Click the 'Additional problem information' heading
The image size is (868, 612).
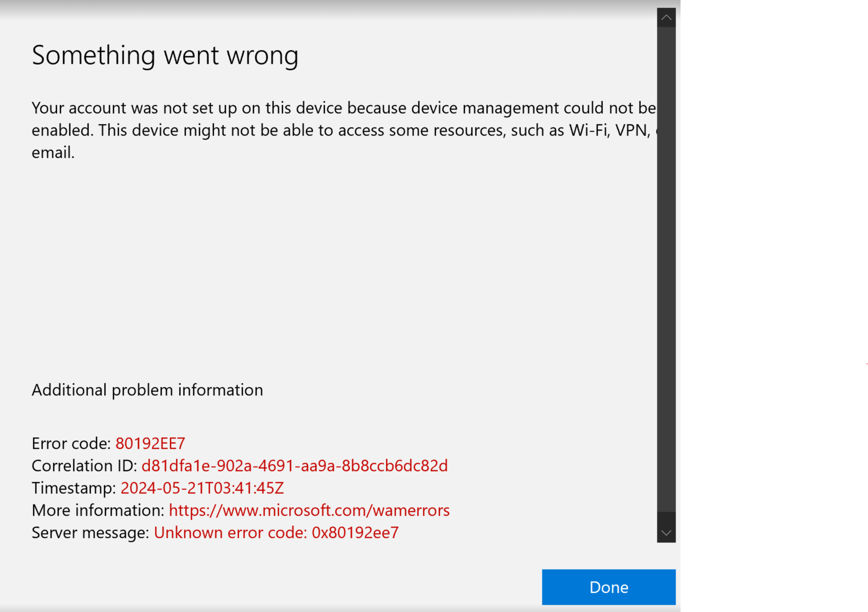click(x=147, y=390)
